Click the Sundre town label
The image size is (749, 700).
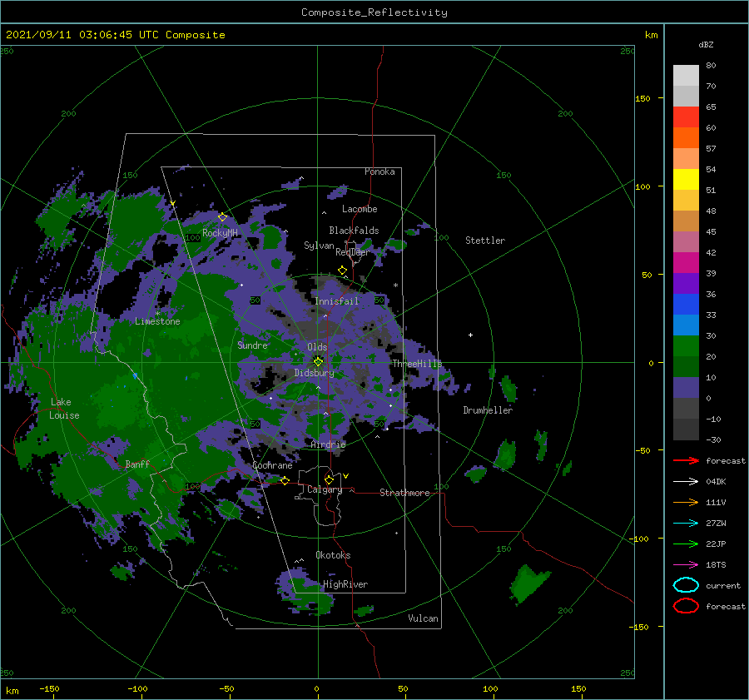click(252, 345)
